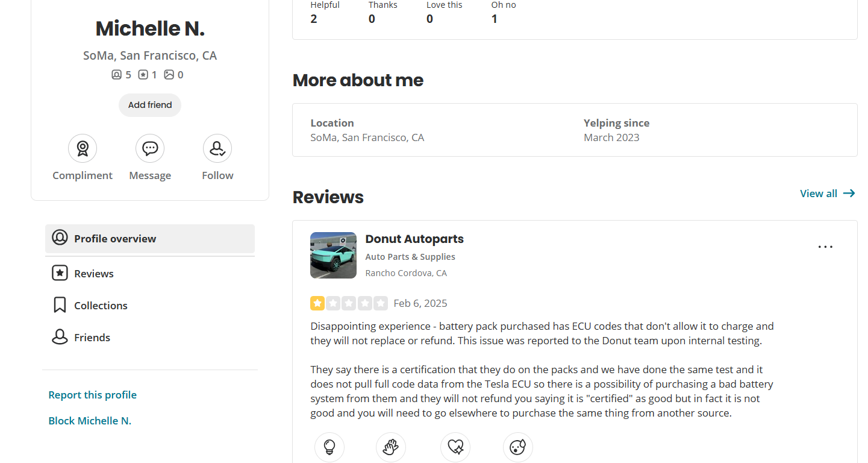The width and height of the screenshot is (868, 463).
Task: Open Message speech bubble icon
Action: click(150, 148)
